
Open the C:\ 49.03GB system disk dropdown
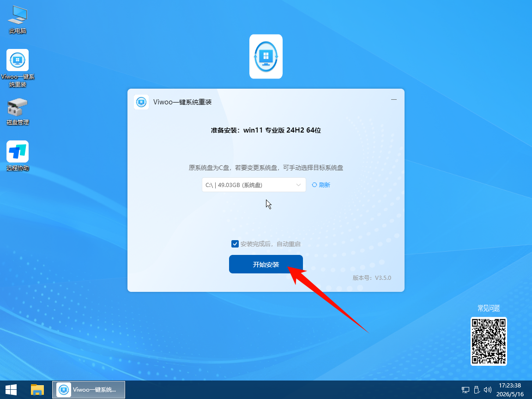coord(254,185)
